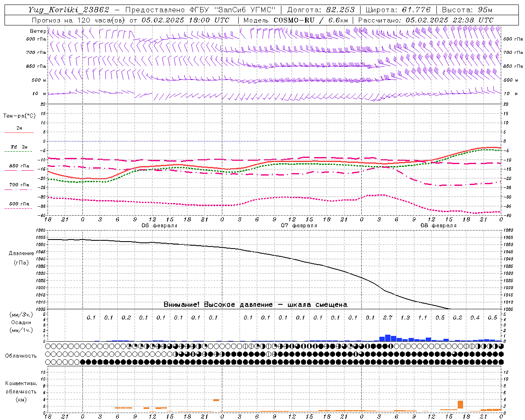This screenshot has width=525, height=420.
Task: Click the '06 февраля' date label
Action: 160,226
